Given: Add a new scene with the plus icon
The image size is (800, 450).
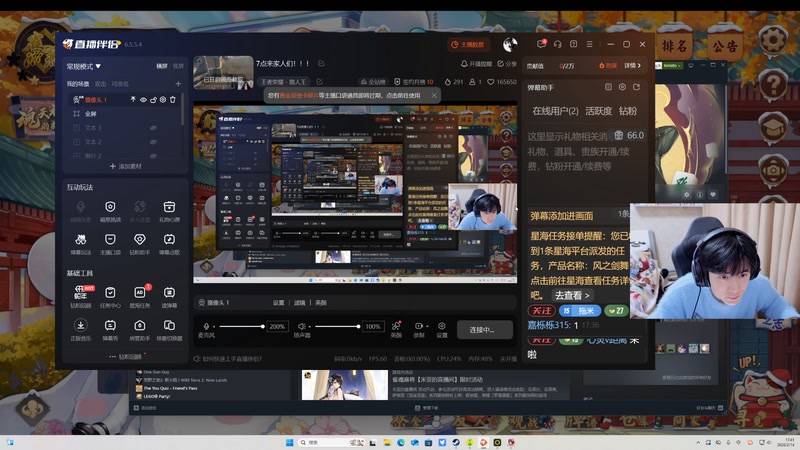Looking at the screenshot, I should [x=178, y=84].
